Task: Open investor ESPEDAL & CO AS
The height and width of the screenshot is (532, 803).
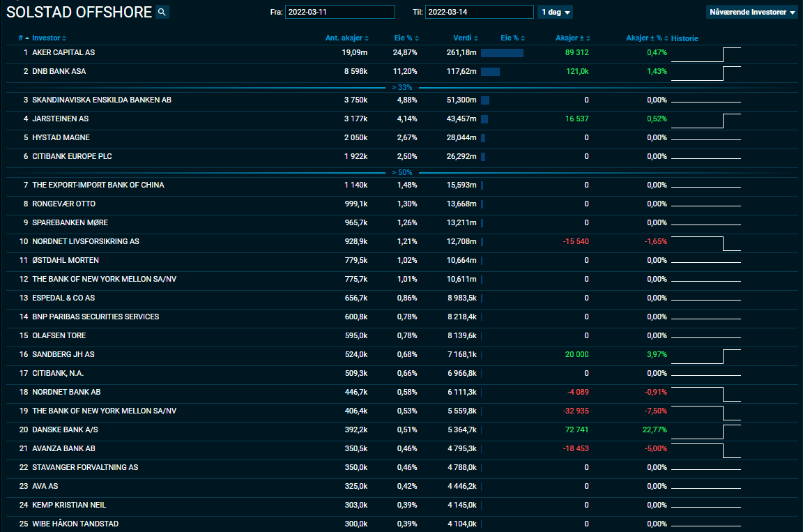Action: pyautogui.click(x=63, y=298)
